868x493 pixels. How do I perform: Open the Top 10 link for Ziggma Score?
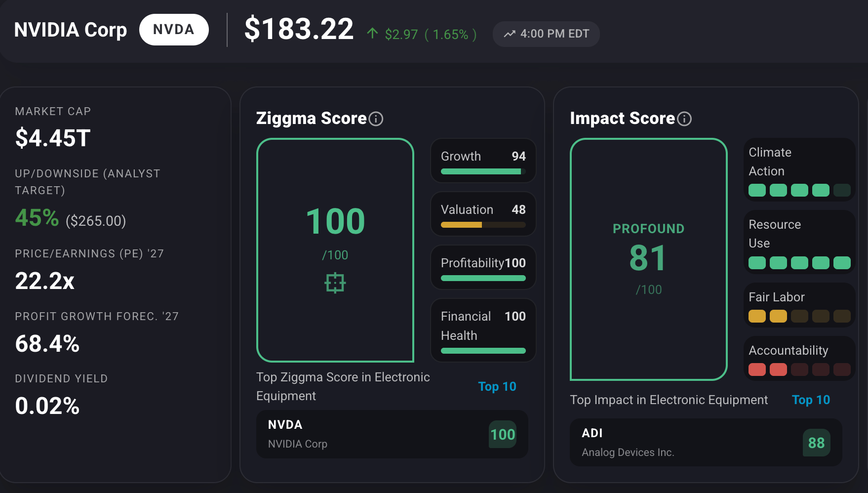click(497, 386)
